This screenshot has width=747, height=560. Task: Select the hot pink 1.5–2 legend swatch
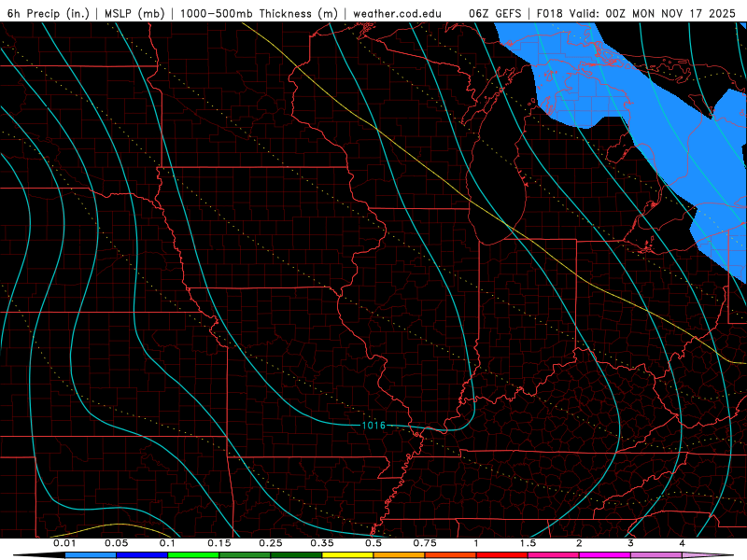coord(554,555)
